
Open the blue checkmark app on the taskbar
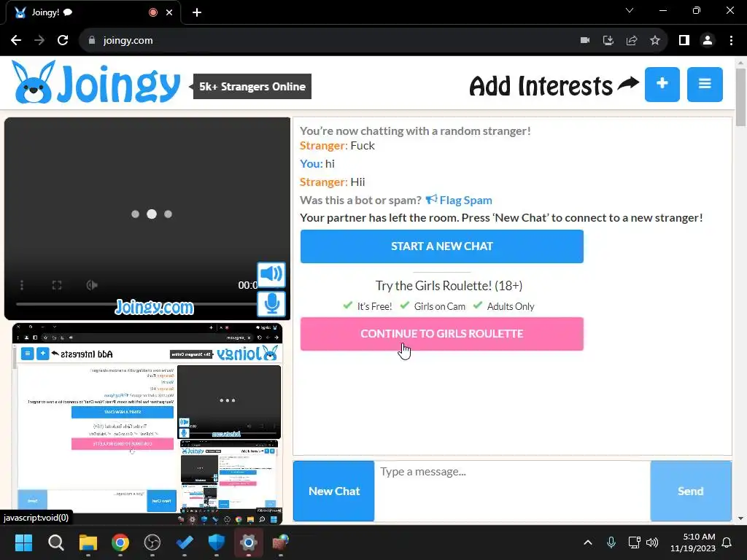[185, 542]
